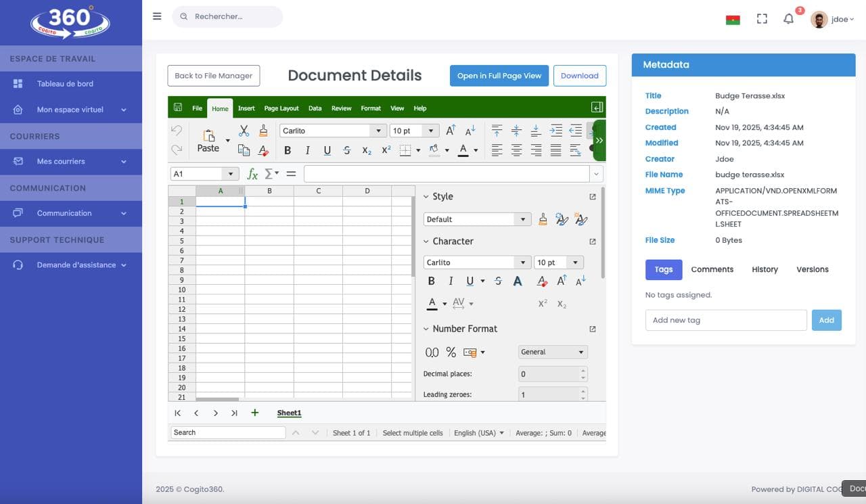Image resolution: width=866 pixels, height=504 pixels.
Task: Click the Copy icon in the ribbon
Action: (x=245, y=150)
